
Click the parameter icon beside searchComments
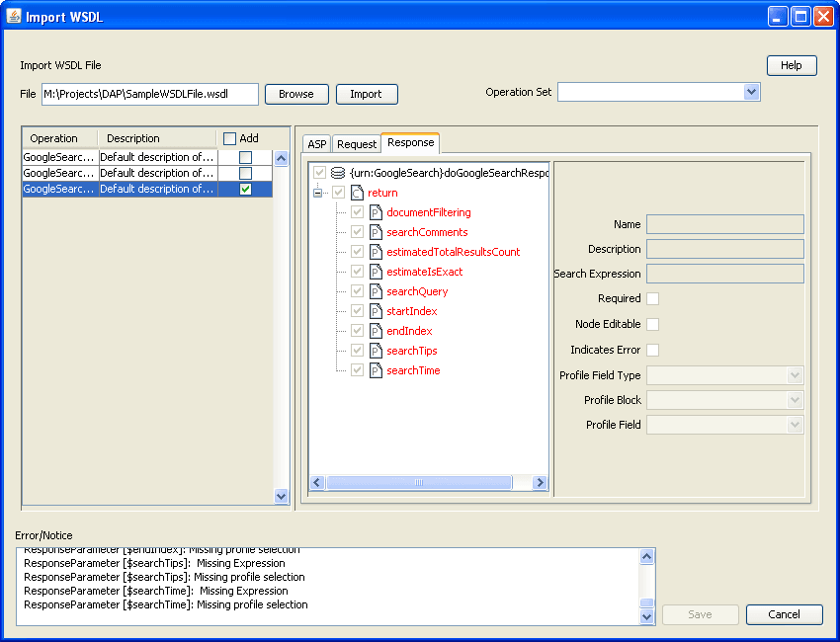click(x=377, y=232)
